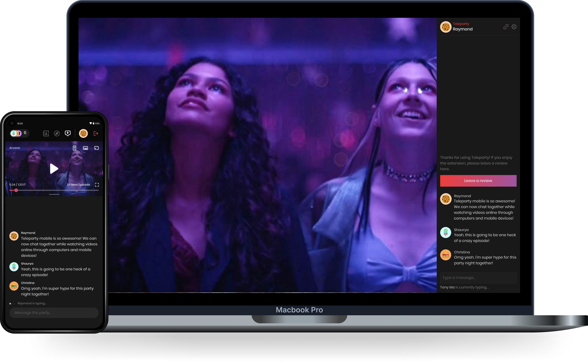Open the remote control icon over video

pos(75,148)
